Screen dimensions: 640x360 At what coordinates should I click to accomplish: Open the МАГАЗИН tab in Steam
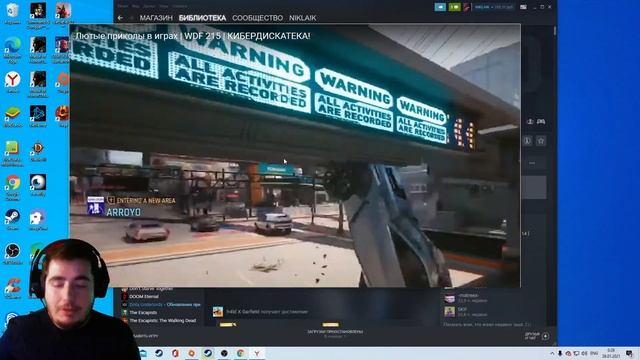coord(156,18)
